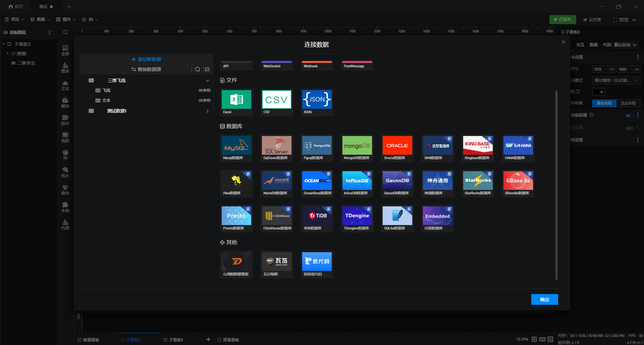Choose the CSV file data source
644x345 pixels.
pos(276,102)
